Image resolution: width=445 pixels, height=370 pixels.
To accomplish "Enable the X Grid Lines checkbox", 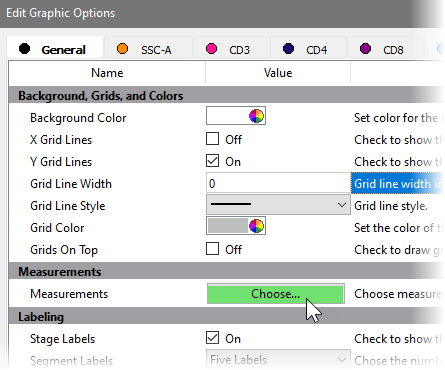I will (x=212, y=139).
